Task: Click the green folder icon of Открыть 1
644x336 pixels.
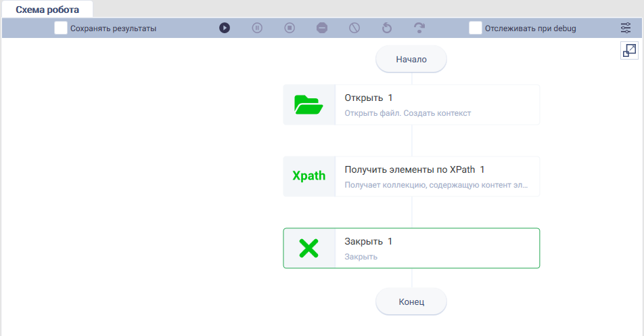Action: (308, 105)
